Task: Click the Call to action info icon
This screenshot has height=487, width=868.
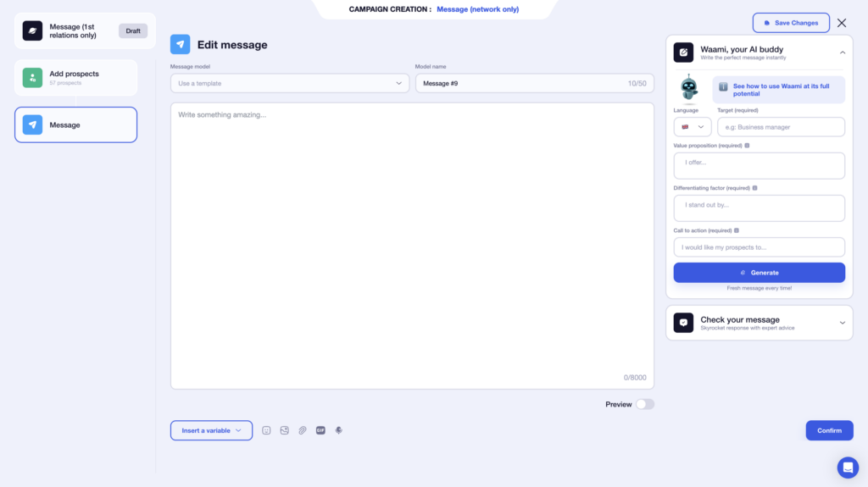Action: tap(737, 230)
